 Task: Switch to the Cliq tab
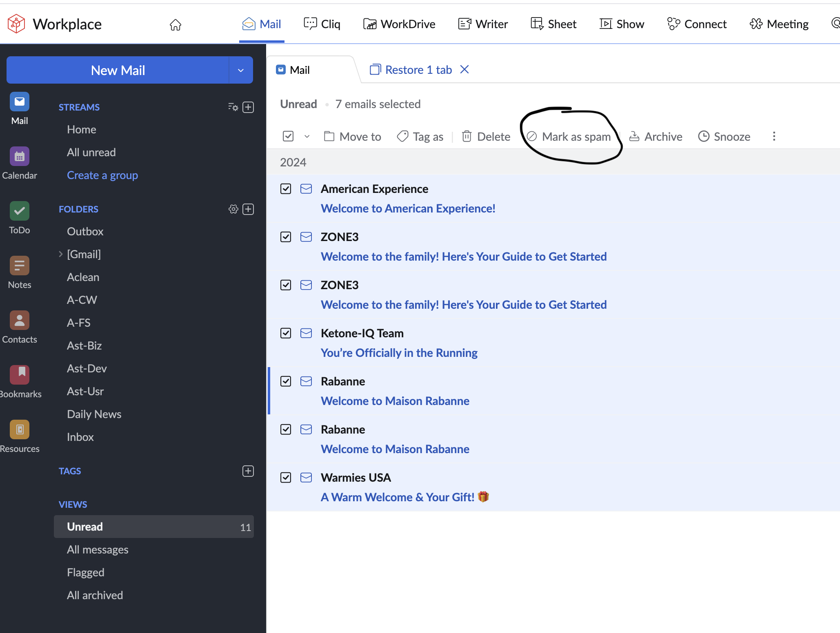coord(322,24)
